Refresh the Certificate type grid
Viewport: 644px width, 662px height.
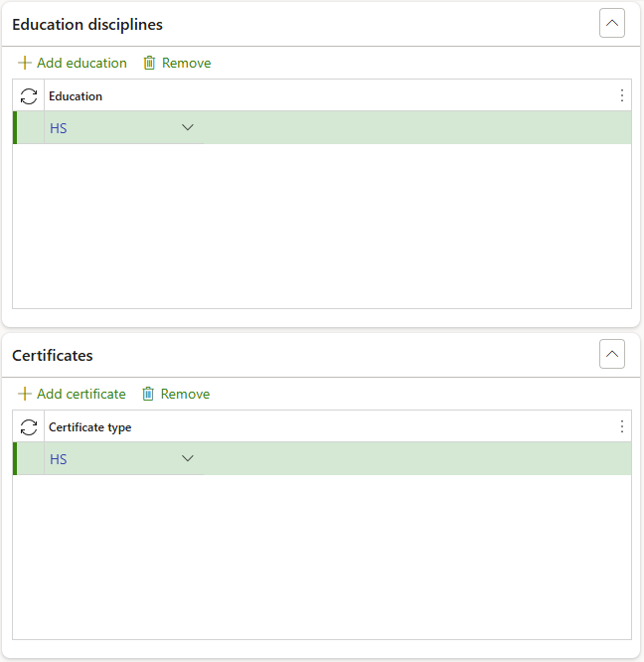tap(29, 427)
